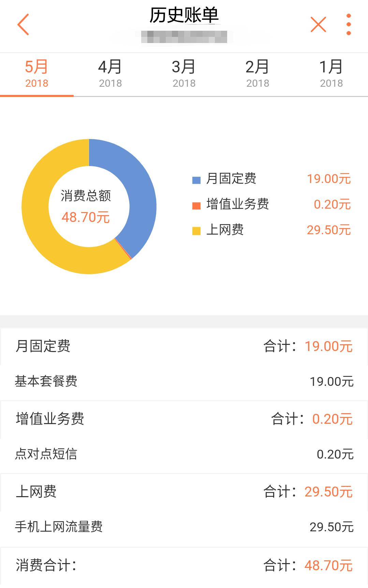Tap the 点对点短信 0.20元 item
368x588 pixels.
pos(184,453)
